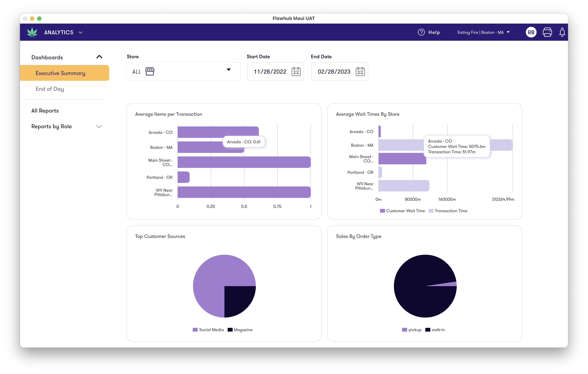Expand the ANALYTICS module chevron
The width and height of the screenshot is (588, 374).
pyautogui.click(x=81, y=33)
